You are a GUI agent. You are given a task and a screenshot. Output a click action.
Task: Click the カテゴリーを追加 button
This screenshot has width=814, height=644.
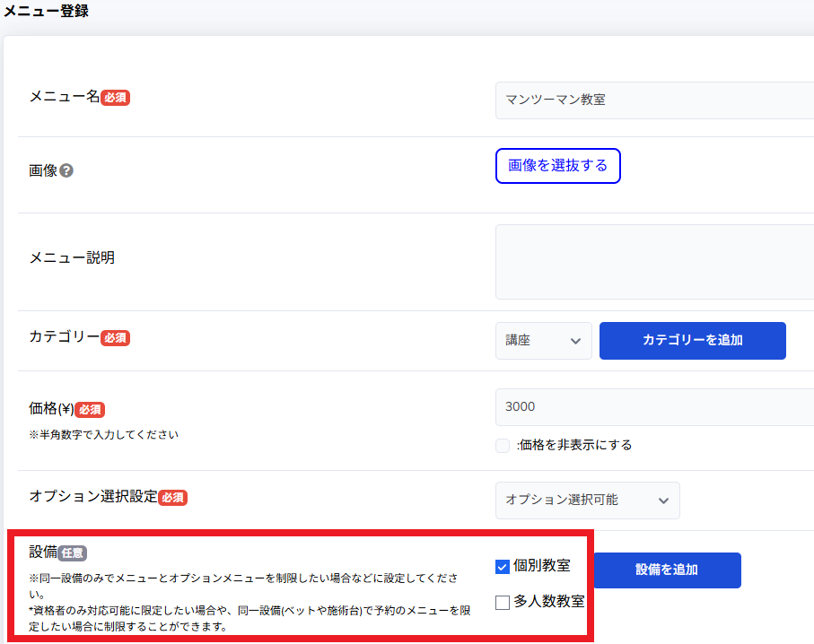tap(692, 341)
